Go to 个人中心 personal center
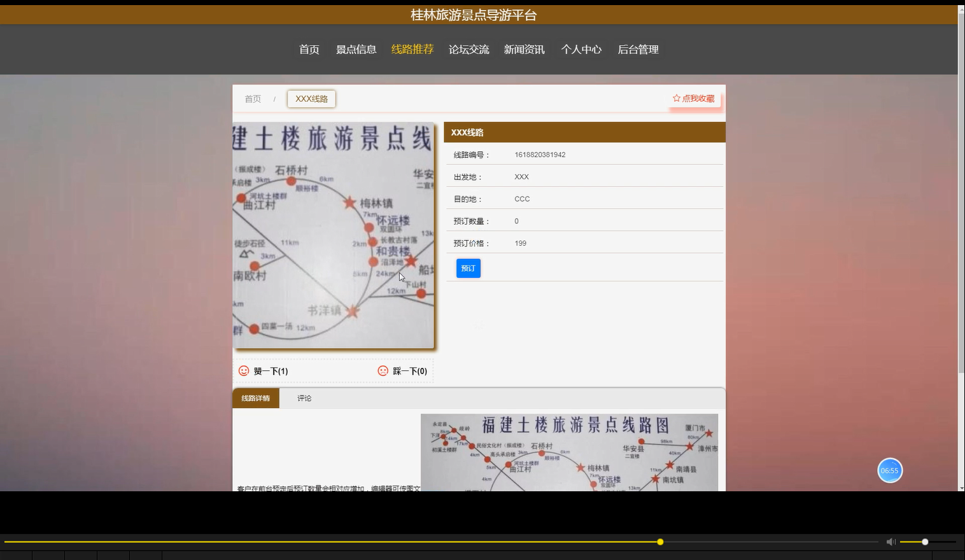The image size is (965, 560). [581, 49]
